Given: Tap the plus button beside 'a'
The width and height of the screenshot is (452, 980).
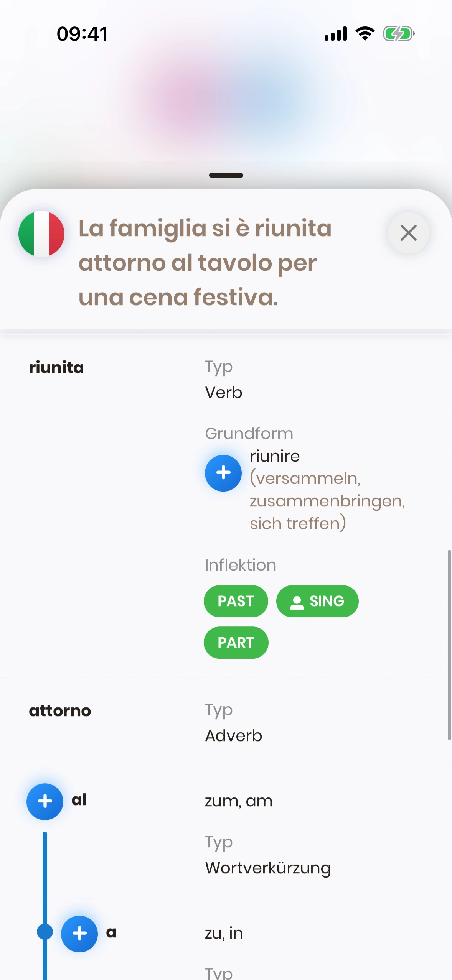Looking at the screenshot, I should pos(79,934).
